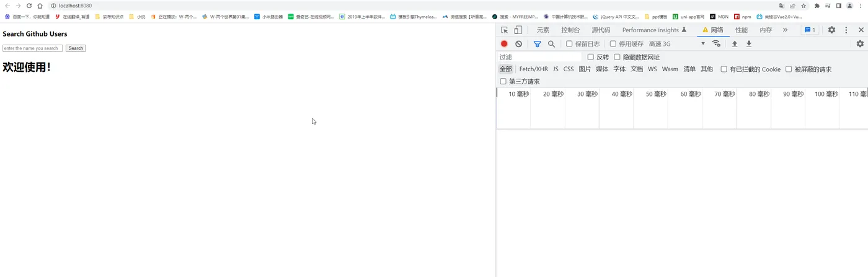Screen dimensions: 868x277
Task: Filter requests by Wasm type
Action: [x=670, y=69]
